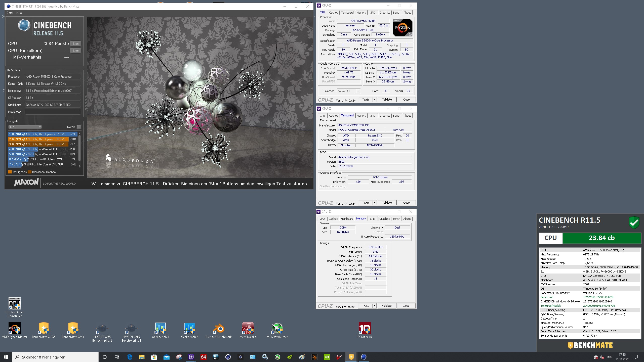Start the CPU (Einzelkern) test
Screen dimensions: 644x362
(x=76, y=51)
